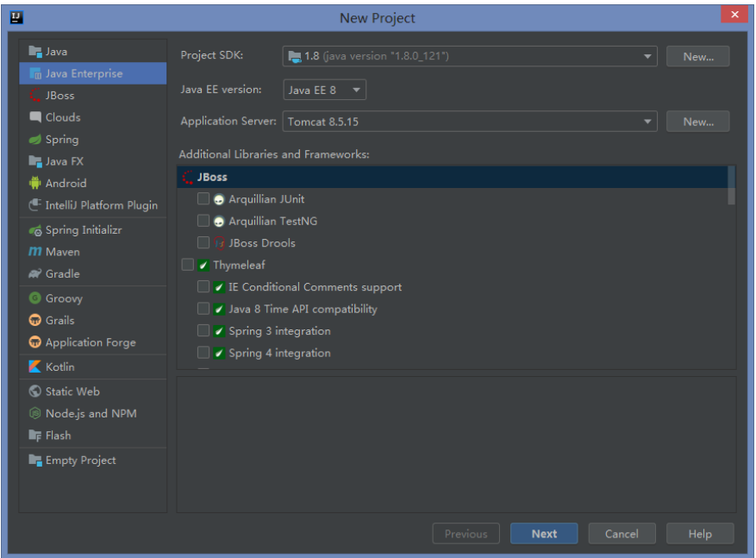756x558 pixels.
Task: Click the JBoss Drools icon
Action: tap(219, 243)
